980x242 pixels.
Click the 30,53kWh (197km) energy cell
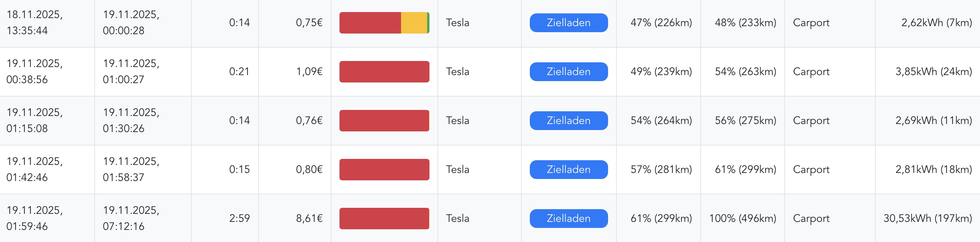[927, 219]
